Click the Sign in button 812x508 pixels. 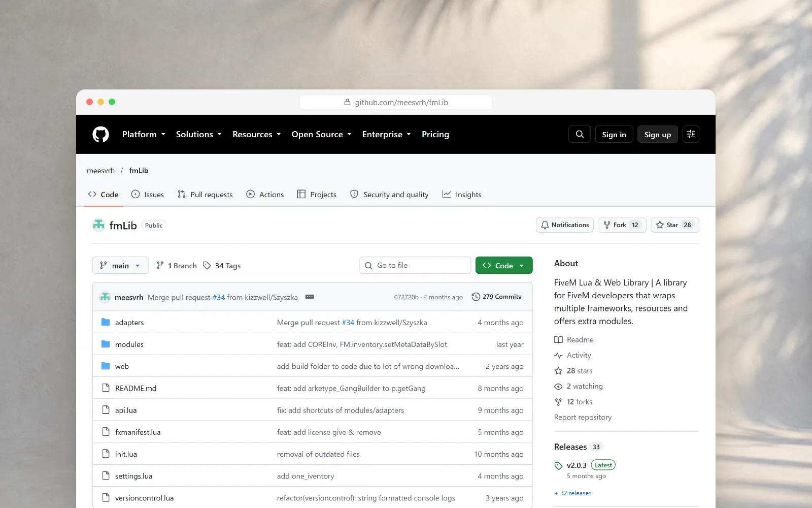pos(614,134)
